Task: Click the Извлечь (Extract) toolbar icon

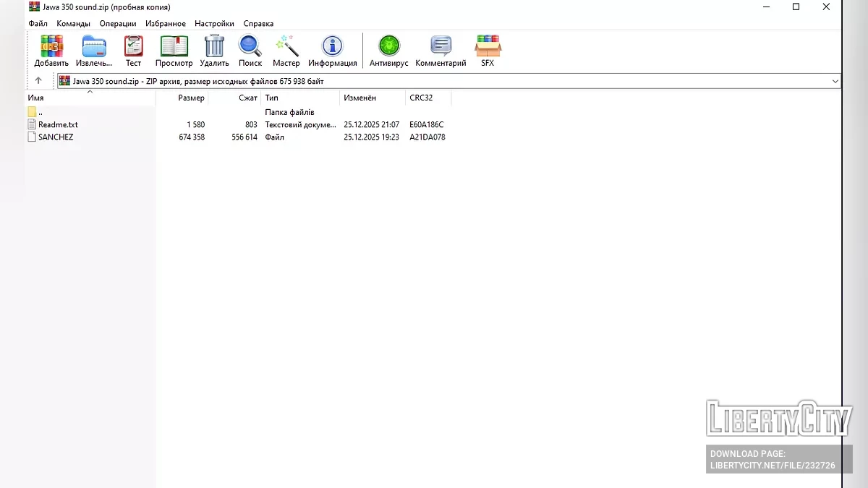Action: click(94, 47)
